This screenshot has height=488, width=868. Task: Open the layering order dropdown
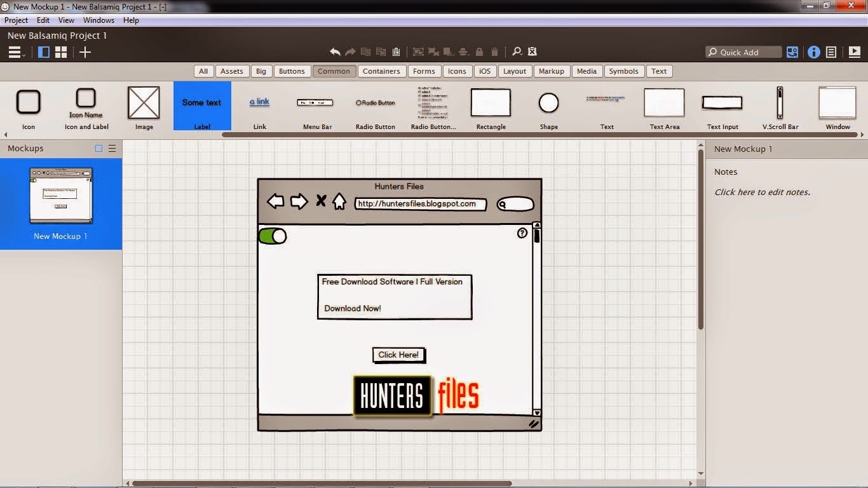[449, 52]
